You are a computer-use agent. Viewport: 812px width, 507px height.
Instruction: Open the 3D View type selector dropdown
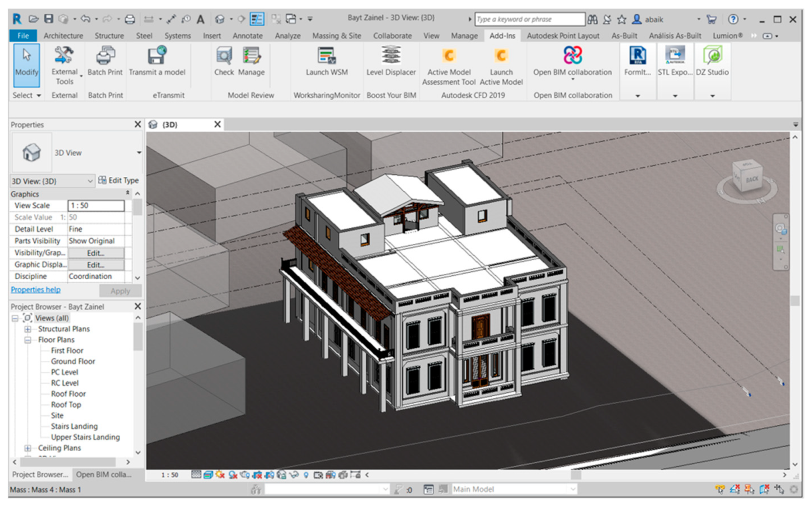(x=139, y=153)
